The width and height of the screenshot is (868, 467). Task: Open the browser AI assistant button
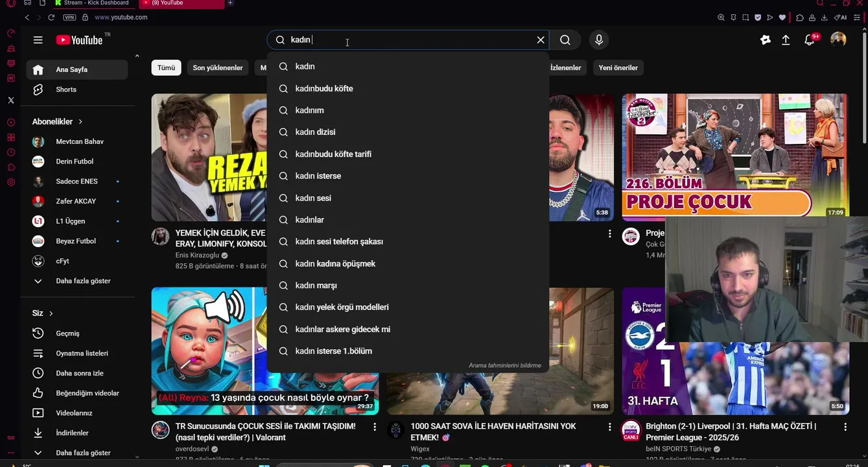(841, 18)
